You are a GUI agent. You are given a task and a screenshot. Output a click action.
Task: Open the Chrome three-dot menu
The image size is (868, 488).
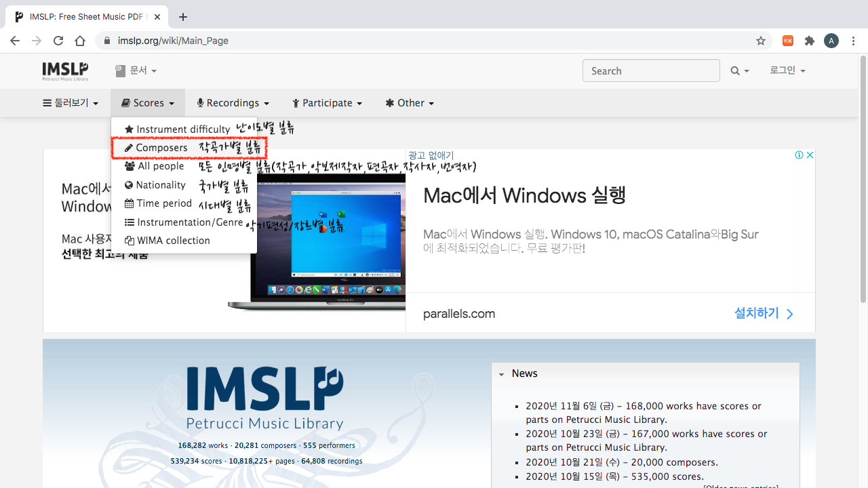pos(853,41)
